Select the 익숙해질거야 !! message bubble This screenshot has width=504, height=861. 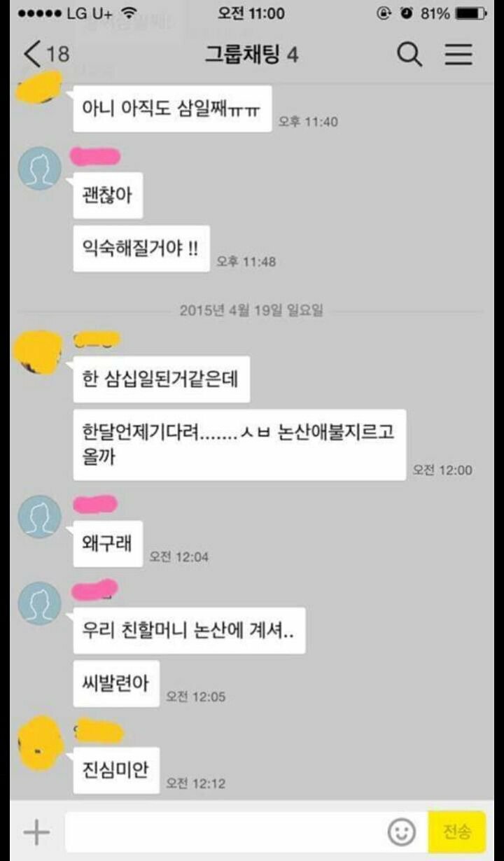[142, 248]
